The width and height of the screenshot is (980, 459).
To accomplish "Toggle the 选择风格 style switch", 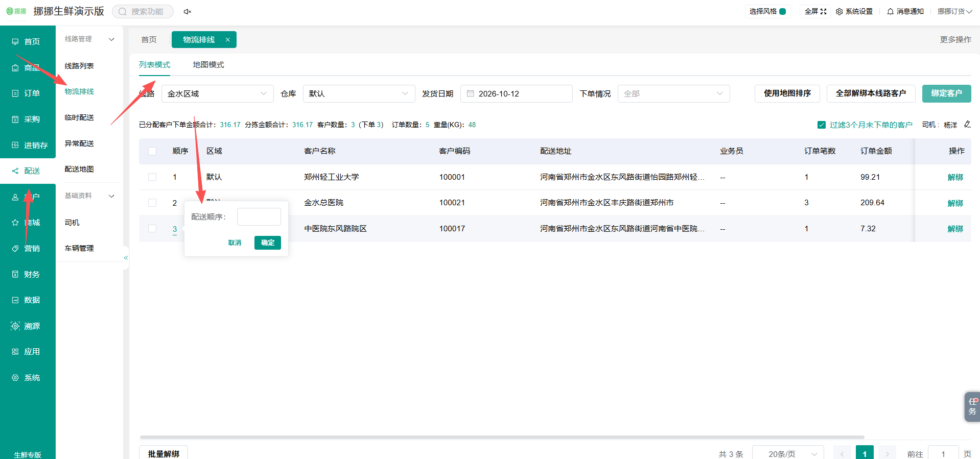I will click(x=782, y=11).
